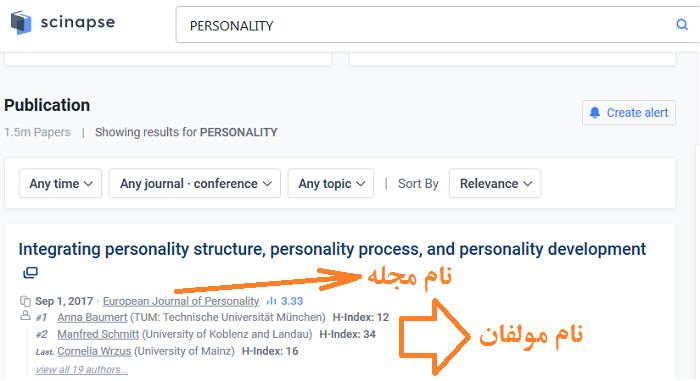
Task: Click the scinapse brand name text
Action: coord(78,22)
